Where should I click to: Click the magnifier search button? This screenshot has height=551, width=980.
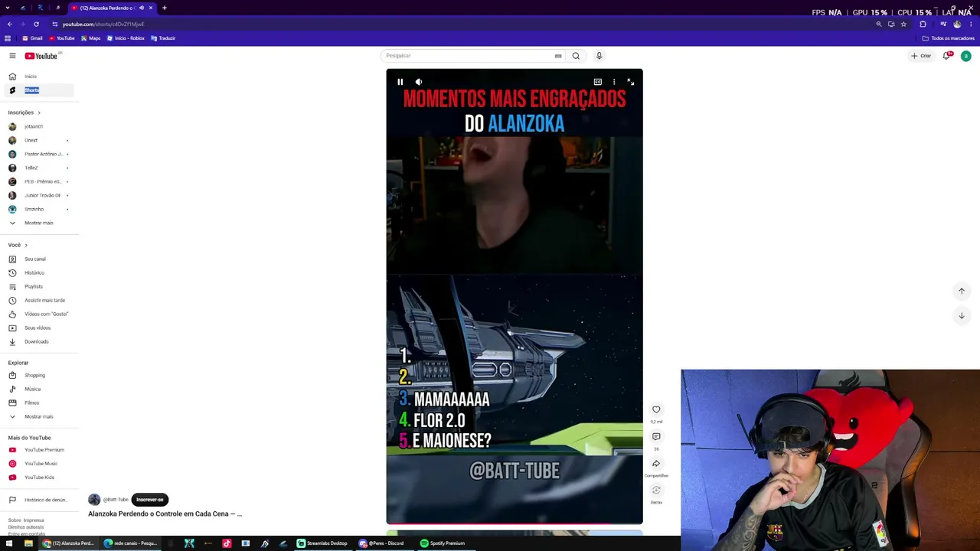576,56
